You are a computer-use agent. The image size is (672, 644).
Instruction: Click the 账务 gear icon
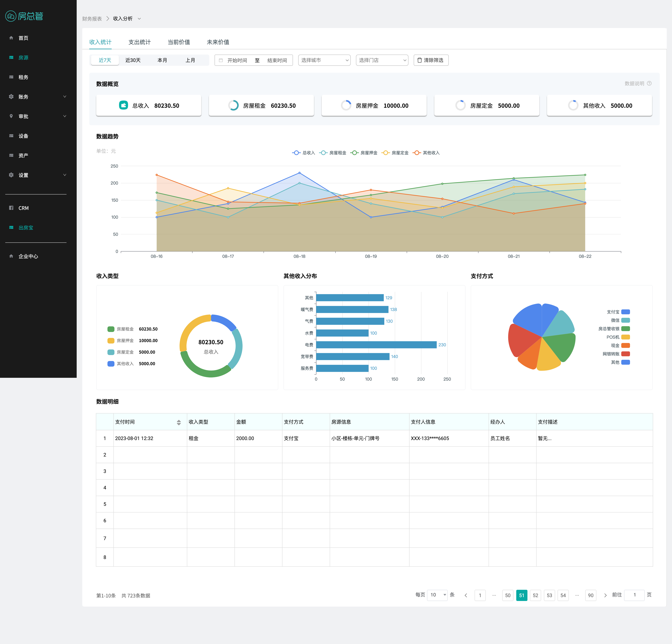click(11, 96)
